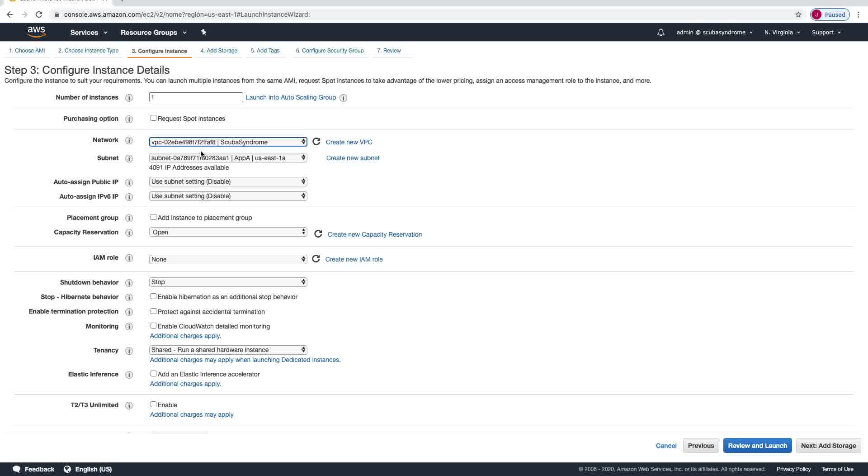This screenshot has height=476, width=868.
Task: Click the Review and Launch button
Action: click(757, 446)
